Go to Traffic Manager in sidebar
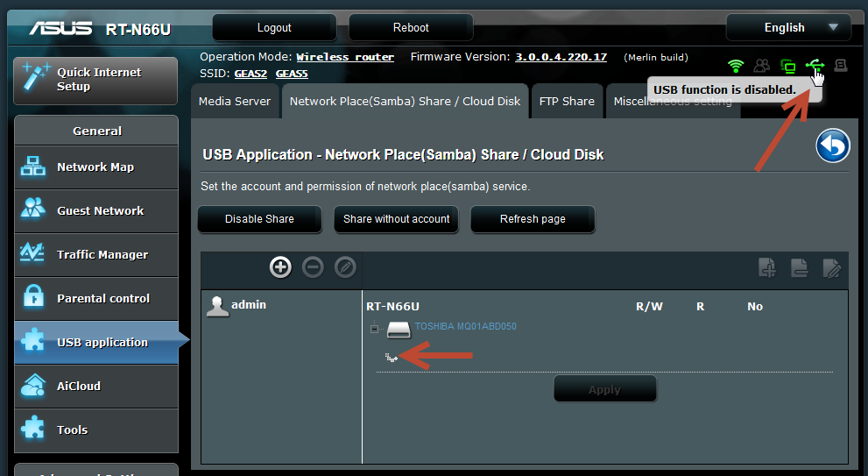This screenshot has width=868, height=476. (95, 255)
